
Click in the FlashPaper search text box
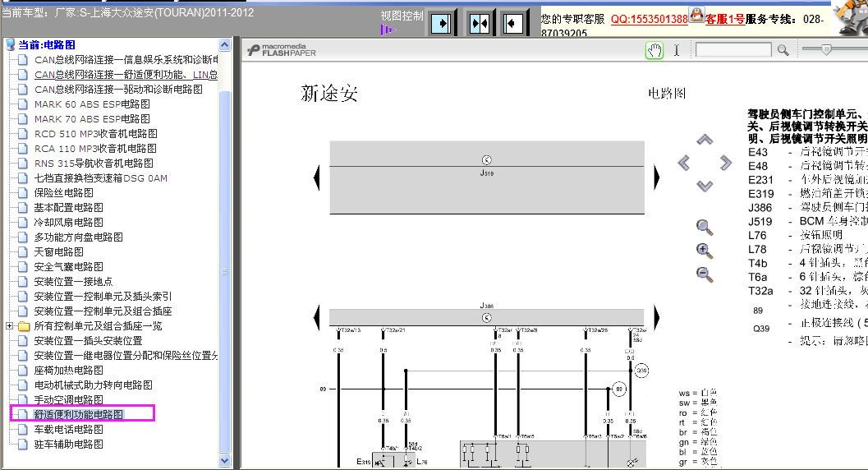[x=733, y=50]
